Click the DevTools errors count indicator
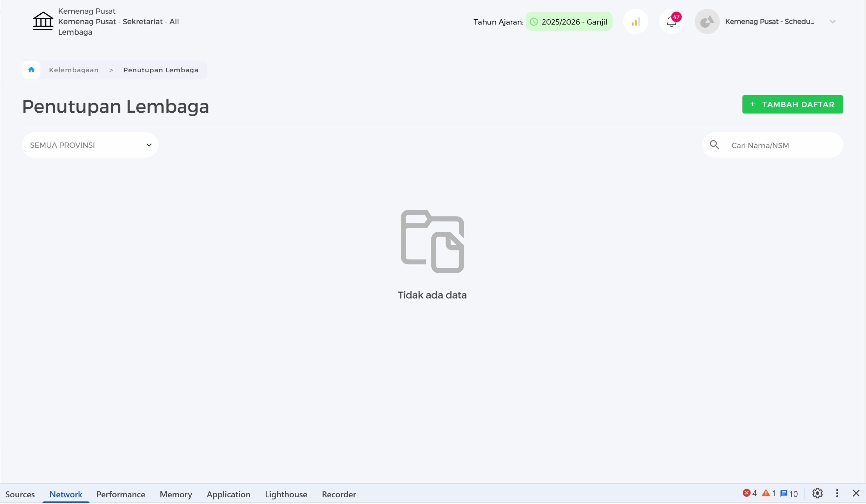866x504 pixels. point(750,493)
